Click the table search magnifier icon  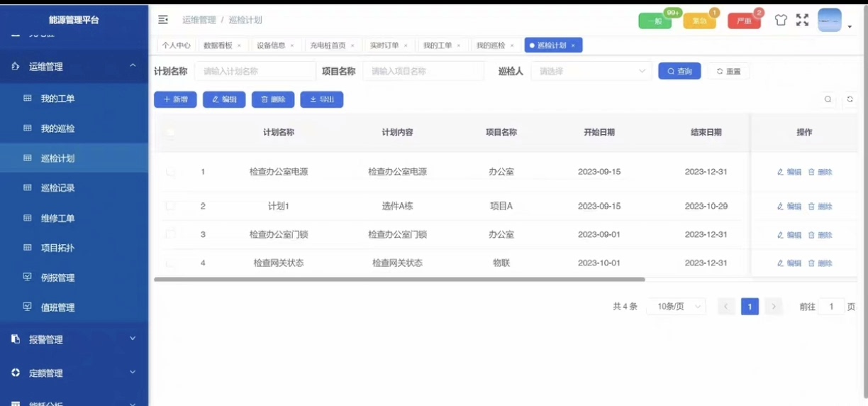[x=828, y=99]
